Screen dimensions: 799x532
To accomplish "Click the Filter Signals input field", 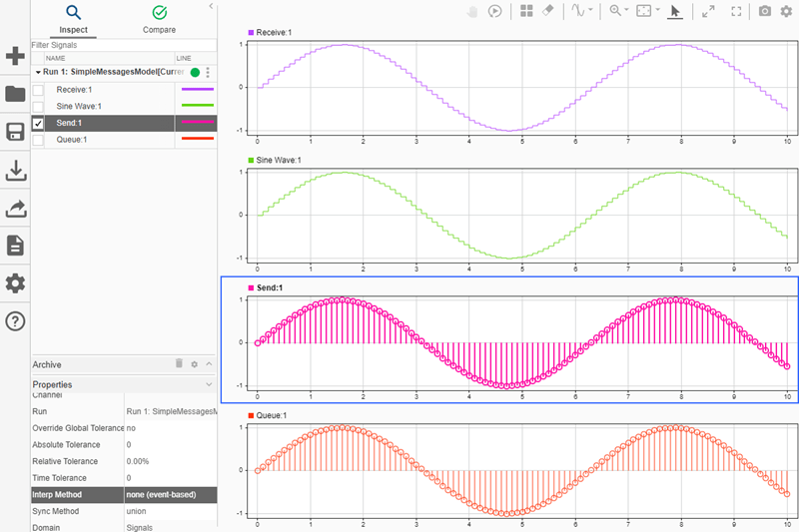I will pos(120,45).
